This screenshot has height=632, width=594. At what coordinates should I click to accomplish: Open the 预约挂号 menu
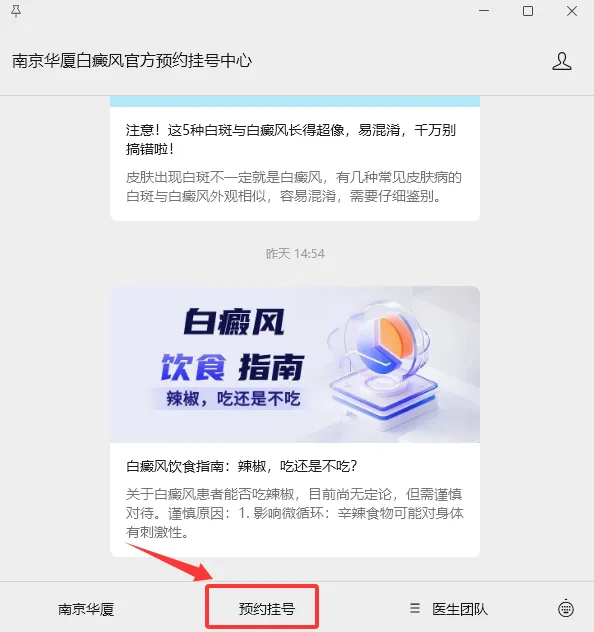point(266,609)
